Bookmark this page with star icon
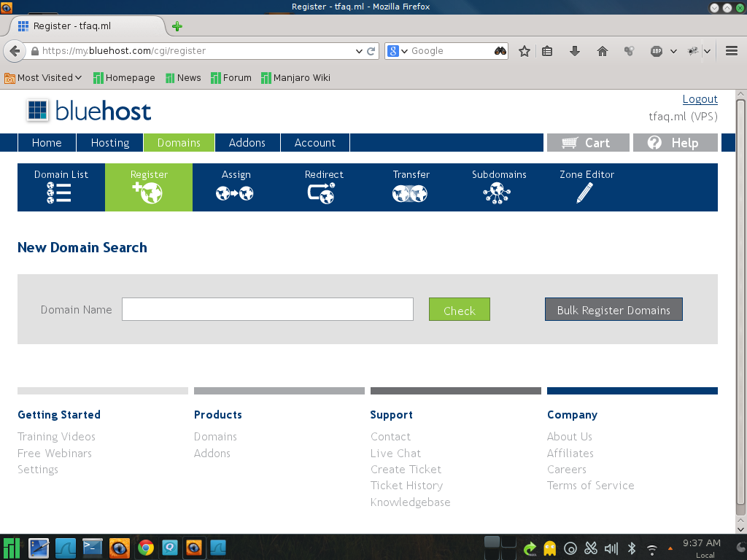 (x=524, y=51)
